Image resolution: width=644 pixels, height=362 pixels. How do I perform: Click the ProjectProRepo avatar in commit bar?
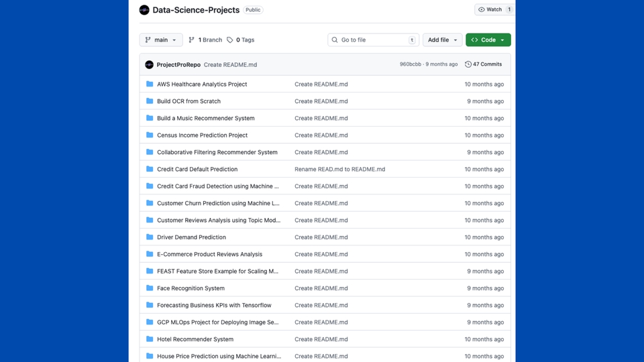click(149, 64)
